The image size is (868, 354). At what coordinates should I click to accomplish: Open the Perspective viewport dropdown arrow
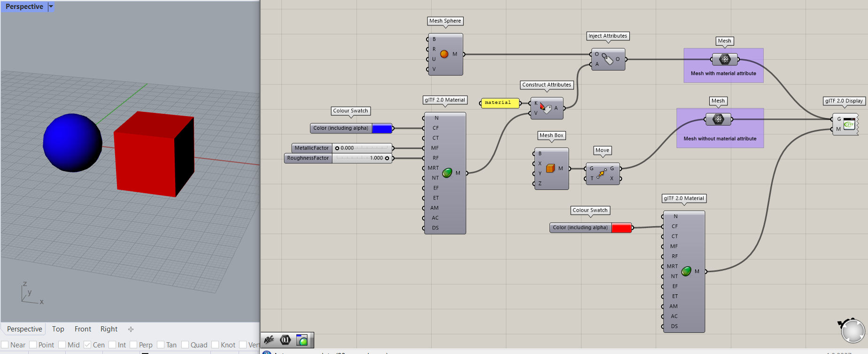coord(51,7)
